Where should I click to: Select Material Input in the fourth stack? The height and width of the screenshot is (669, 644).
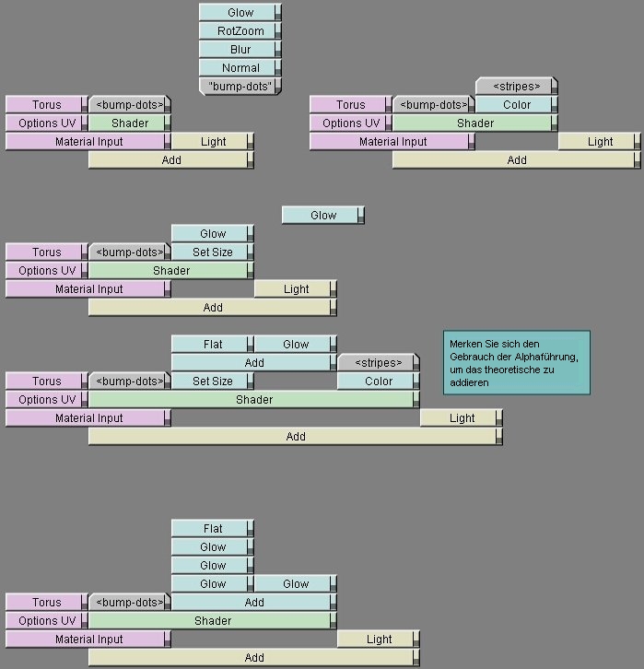click(88, 417)
